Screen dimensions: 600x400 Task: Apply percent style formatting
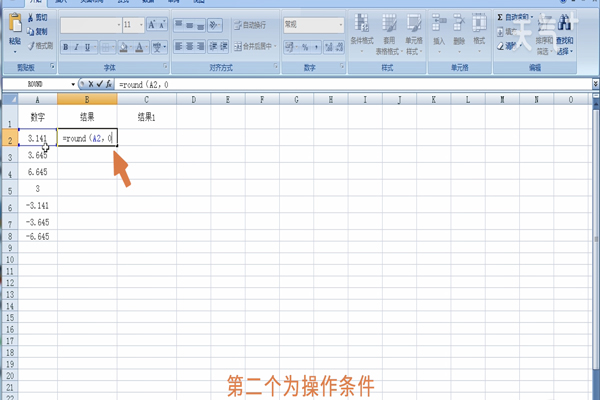coord(305,47)
